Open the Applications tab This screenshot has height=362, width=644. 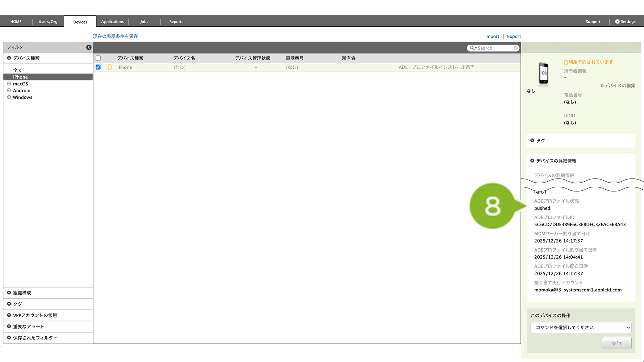112,22
